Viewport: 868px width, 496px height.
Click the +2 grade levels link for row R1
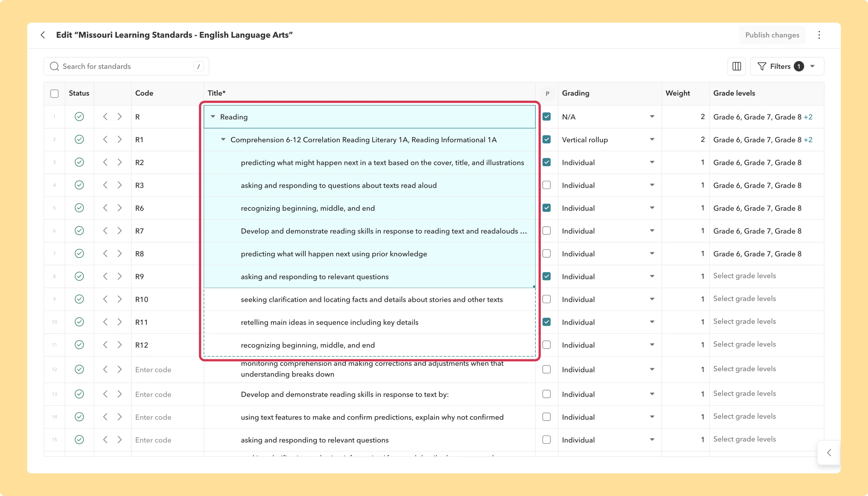click(x=808, y=140)
